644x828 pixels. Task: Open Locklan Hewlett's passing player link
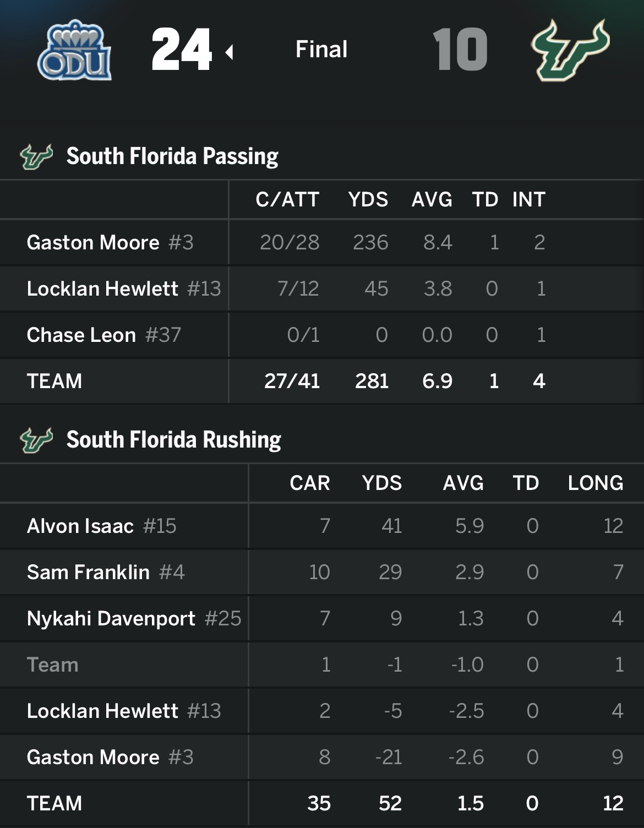[x=102, y=289]
